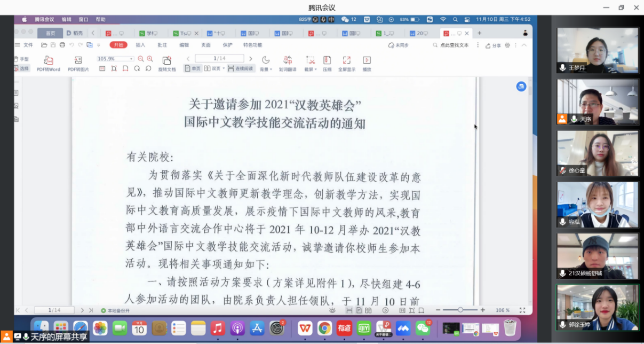
Task: Enable 单页 single page view
Action: (194, 68)
